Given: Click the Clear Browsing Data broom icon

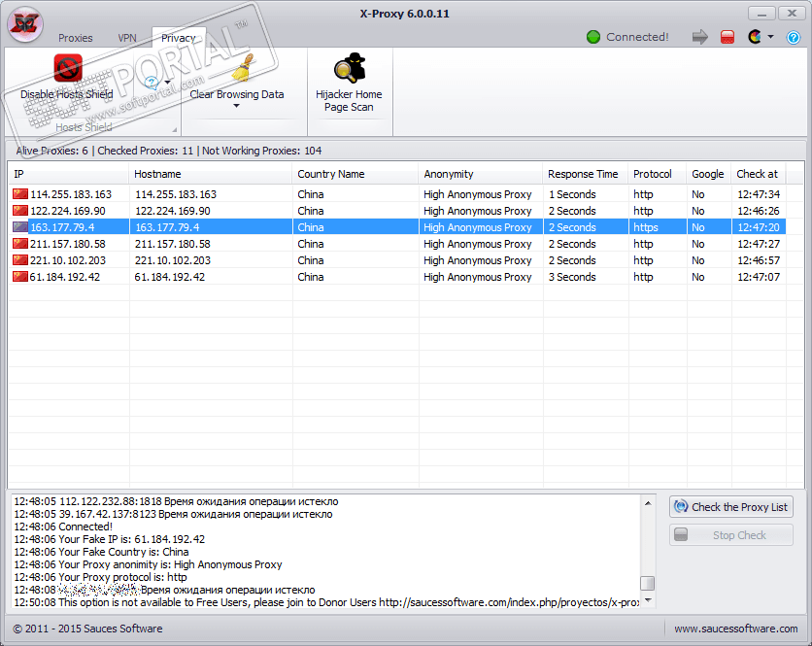Looking at the screenshot, I should (x=243, y=68).
